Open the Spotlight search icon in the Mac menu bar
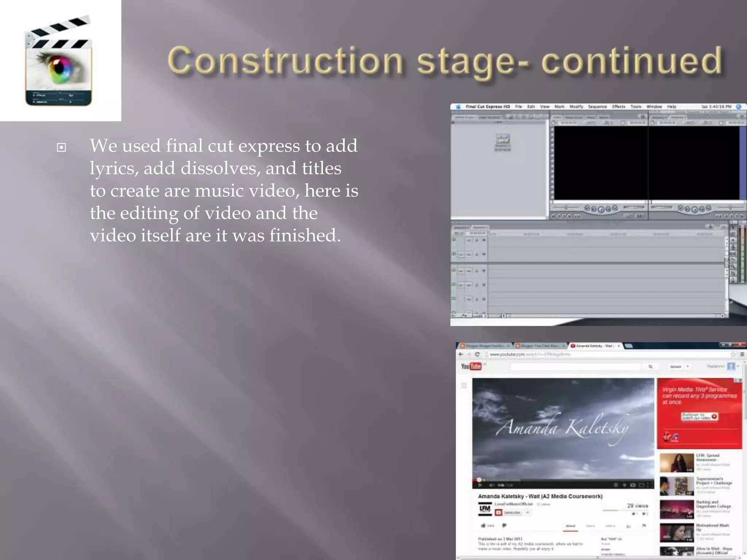 739,107
